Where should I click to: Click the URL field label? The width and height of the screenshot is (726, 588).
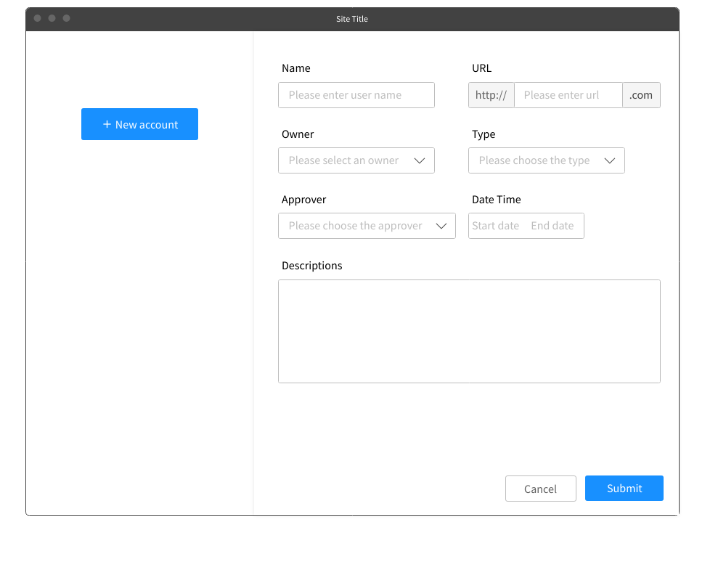pyautogui.click(x=481, y=68)
